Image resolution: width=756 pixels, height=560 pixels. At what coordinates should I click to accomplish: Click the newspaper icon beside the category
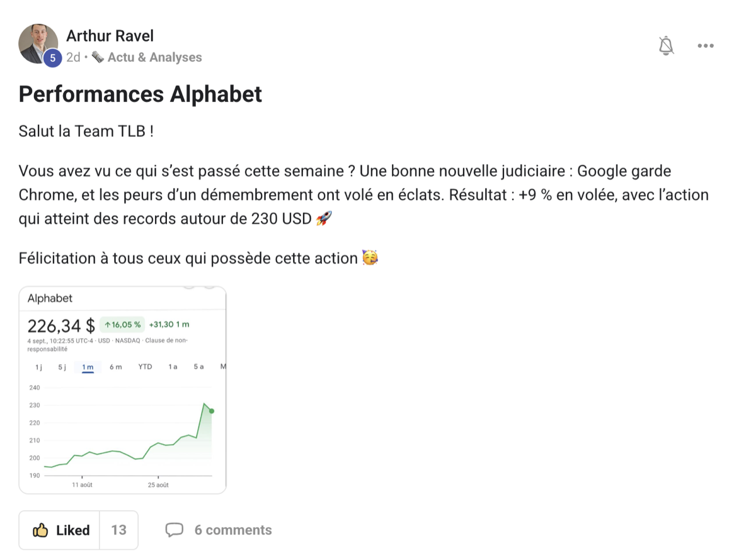click(98, 57)
